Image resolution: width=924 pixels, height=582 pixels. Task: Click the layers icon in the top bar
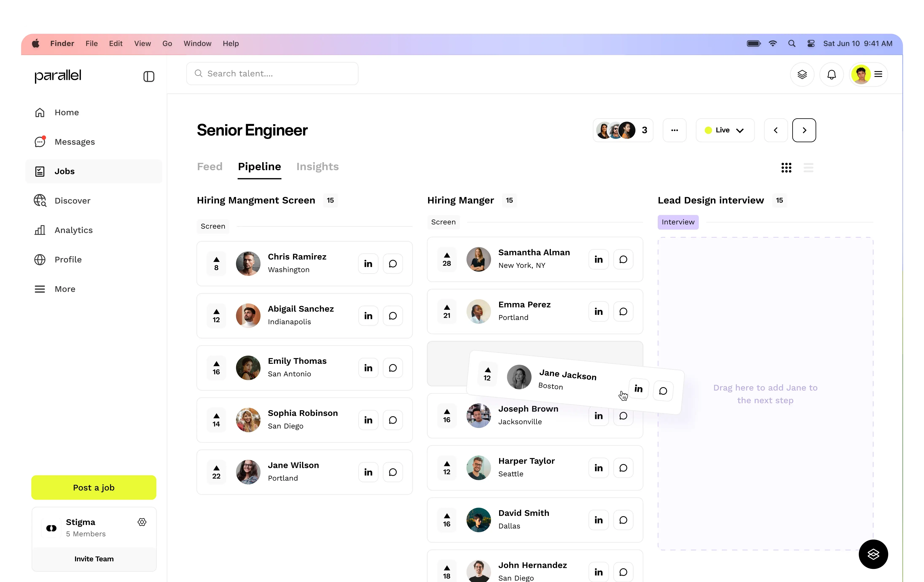click(802, 74)
